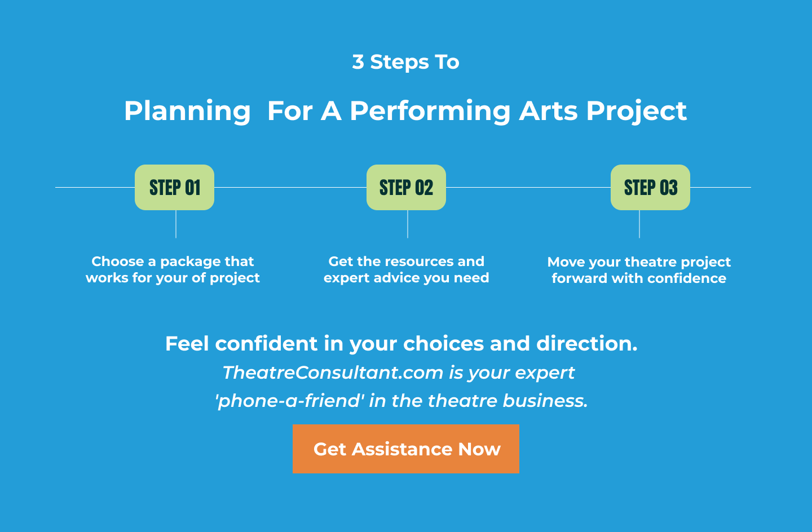Select the STEP 02 badge

pos(406,187)
